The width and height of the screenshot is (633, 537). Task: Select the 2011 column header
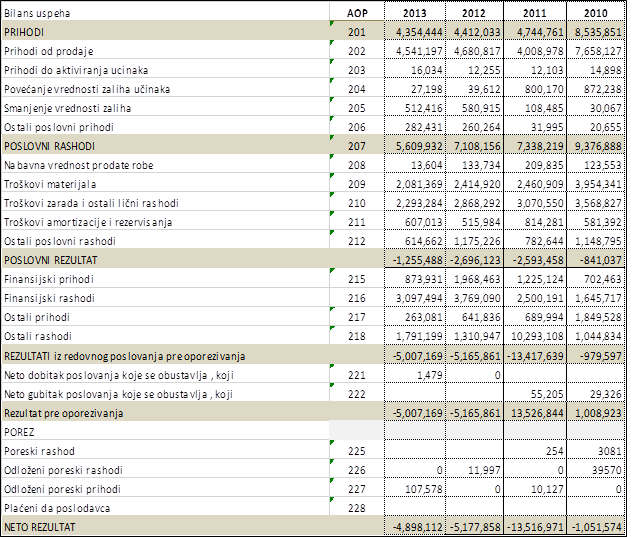click(534, 13)
